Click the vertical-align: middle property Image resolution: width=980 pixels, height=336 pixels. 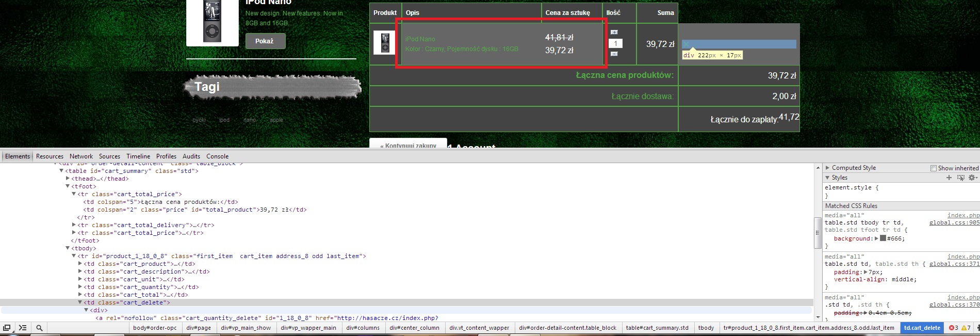[x=875, y=279]
